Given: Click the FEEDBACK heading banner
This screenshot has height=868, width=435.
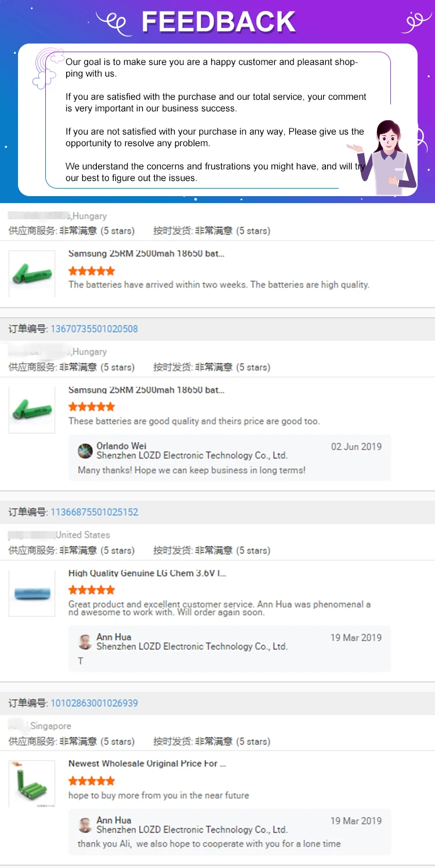Looking at the screenshot, I should [219, 22].
